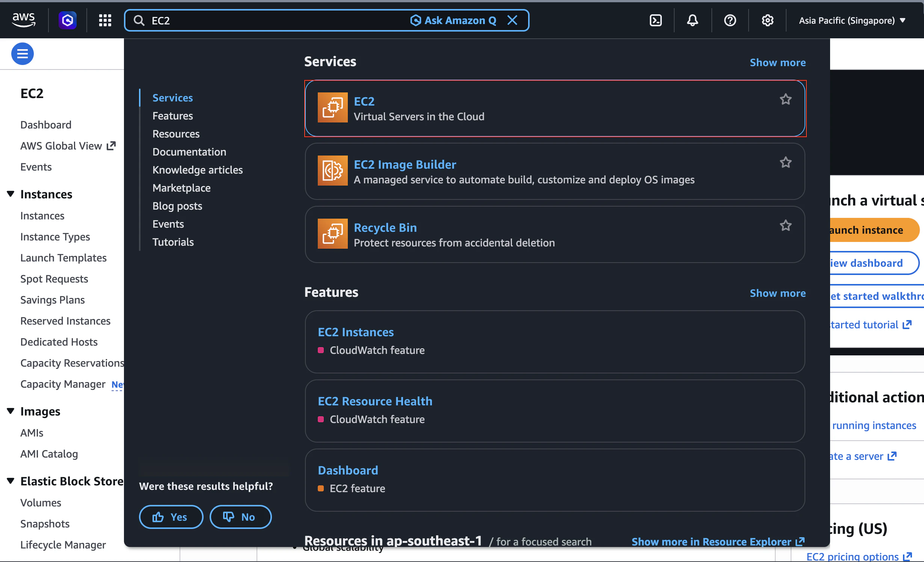
Task: Favorite EC2 Image Builder with star
Action: click(x=786, y=163)
